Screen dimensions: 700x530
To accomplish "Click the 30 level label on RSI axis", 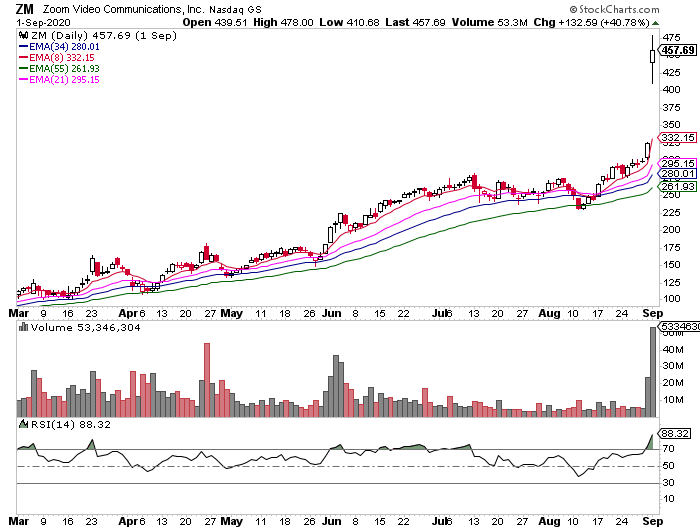I will [x=668, y=483].
